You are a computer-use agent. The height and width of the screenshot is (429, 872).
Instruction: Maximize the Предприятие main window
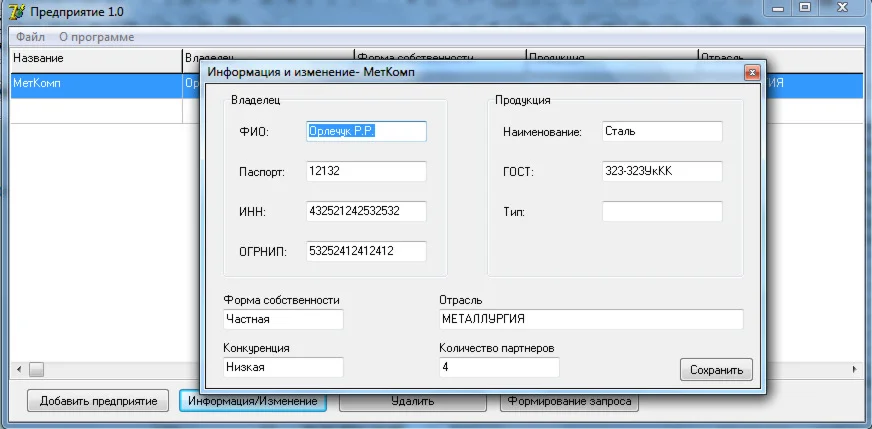805,8
